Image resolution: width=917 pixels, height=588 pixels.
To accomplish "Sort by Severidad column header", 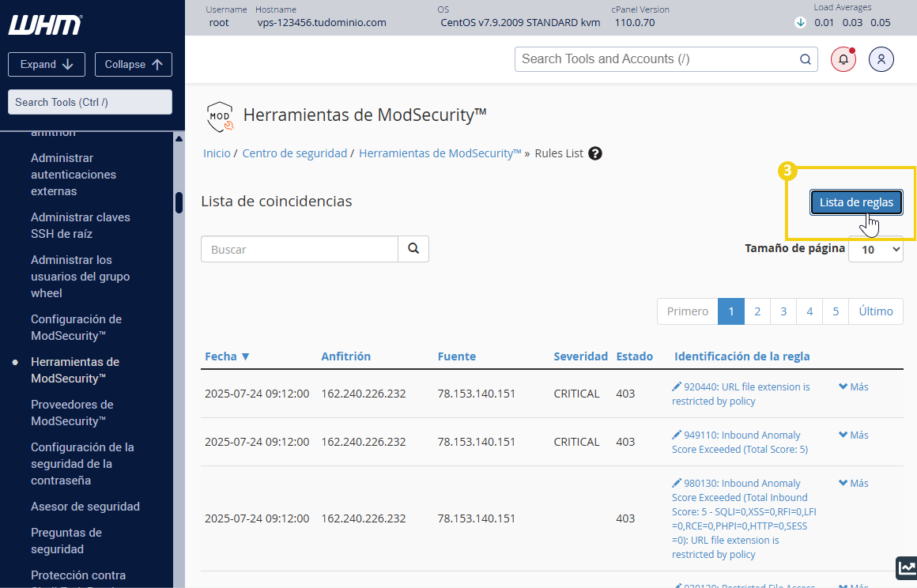I will [581, 356].
